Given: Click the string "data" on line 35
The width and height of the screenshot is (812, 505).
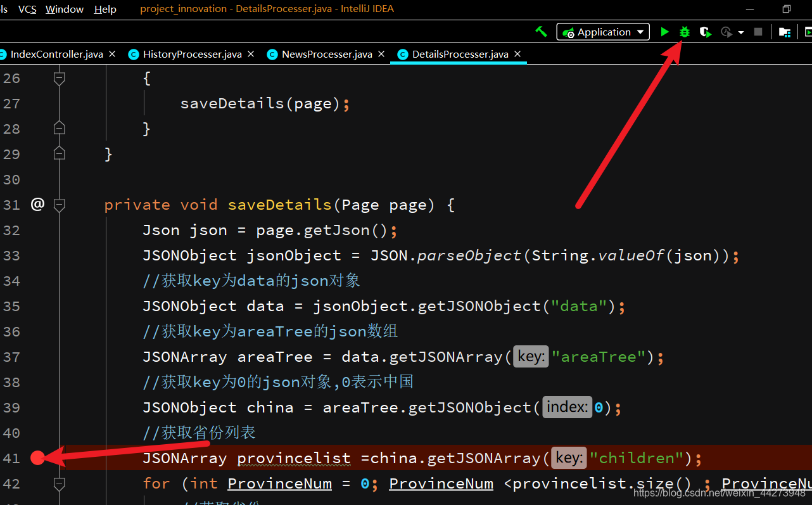Looking at the screenshot, I should (579, 306).
